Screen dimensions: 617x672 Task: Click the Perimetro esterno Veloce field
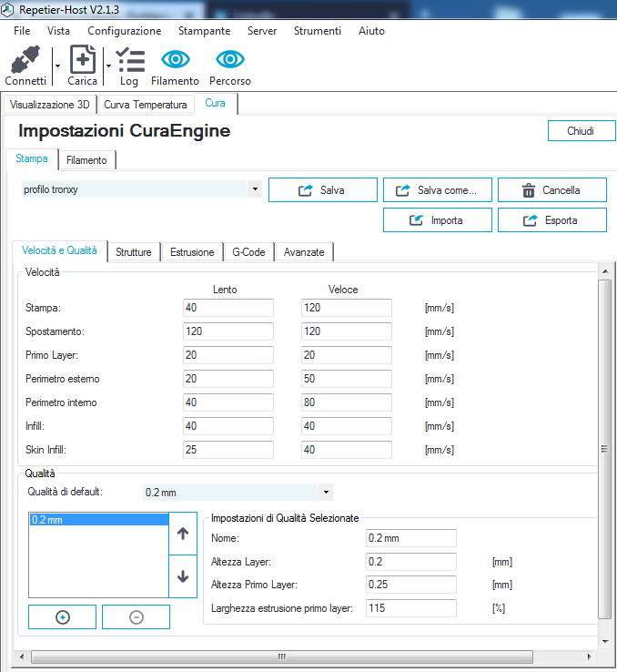[347, 379]
